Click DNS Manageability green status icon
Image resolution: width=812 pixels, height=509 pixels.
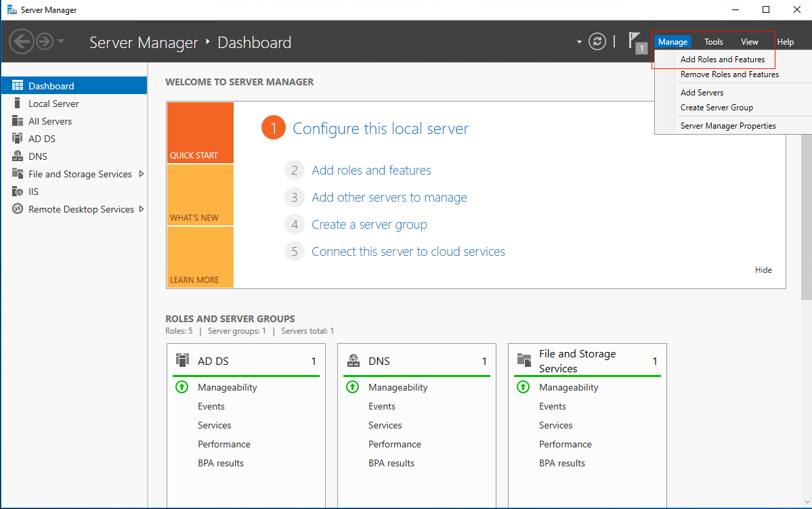(x=353, y=386)
